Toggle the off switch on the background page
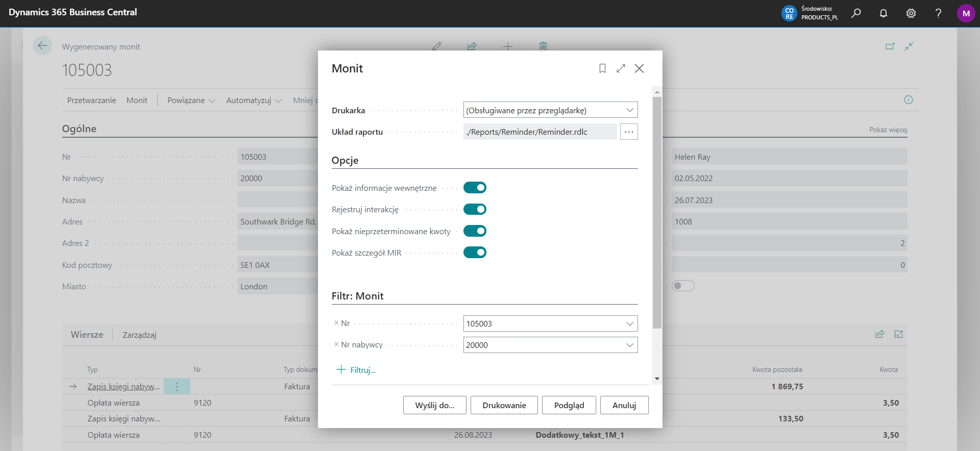 [x=683, y=286]
